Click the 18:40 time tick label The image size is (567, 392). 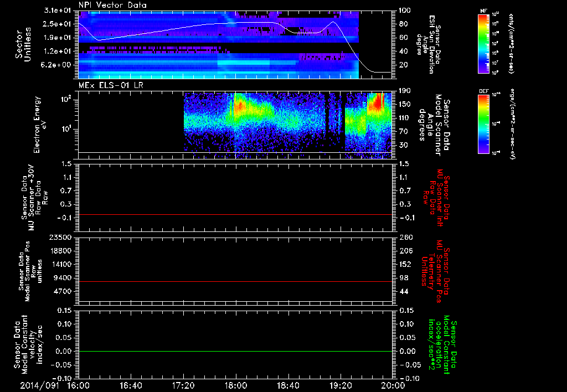[x=288, y=385]
